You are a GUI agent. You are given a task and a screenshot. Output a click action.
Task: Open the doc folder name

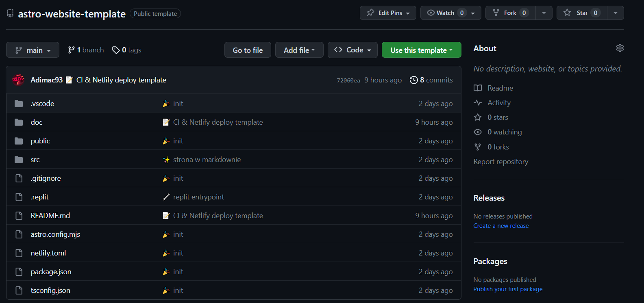pos(37,122)
